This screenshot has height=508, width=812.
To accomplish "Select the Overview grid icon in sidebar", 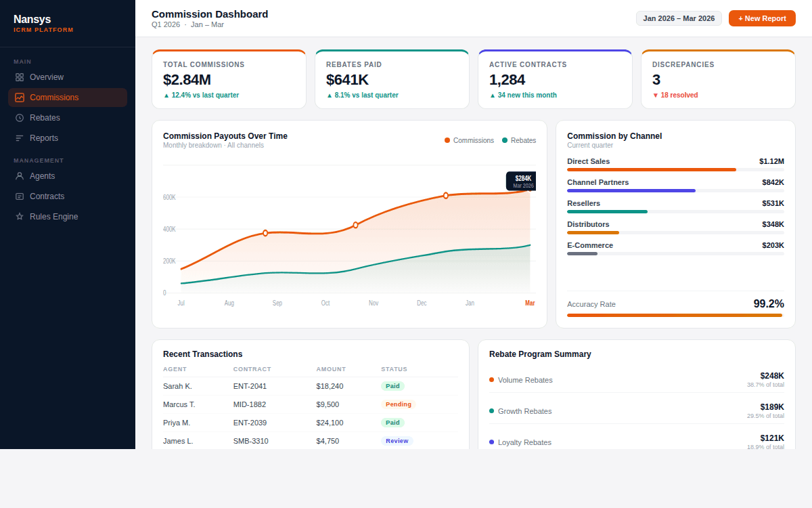I will 20,77.
